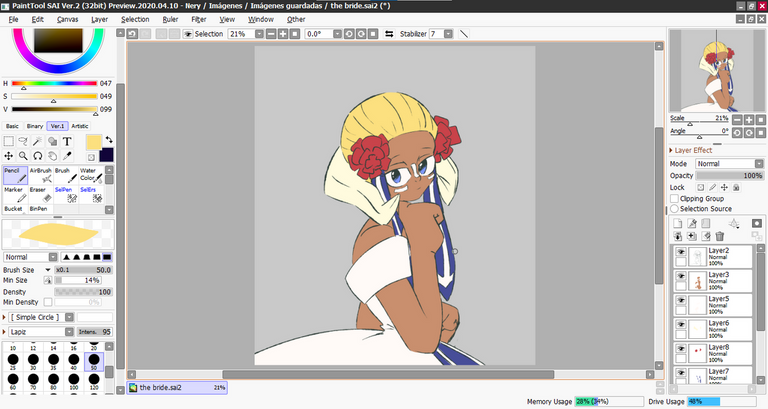Click the yellow foreground color swatch
This screenshot has width=768, height=409.
coord(94,143)
